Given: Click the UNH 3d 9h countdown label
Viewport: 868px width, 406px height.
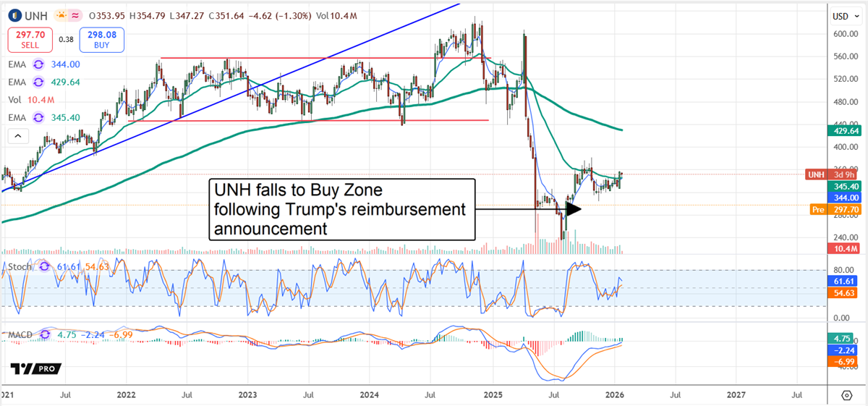Looking at the screenshot, I should (x=833, y=174).
